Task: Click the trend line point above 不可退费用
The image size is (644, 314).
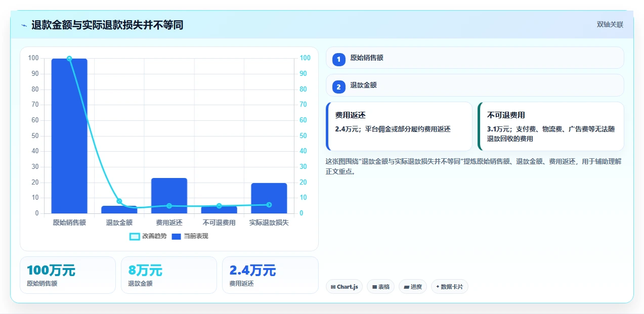Action: coord(219,206)
